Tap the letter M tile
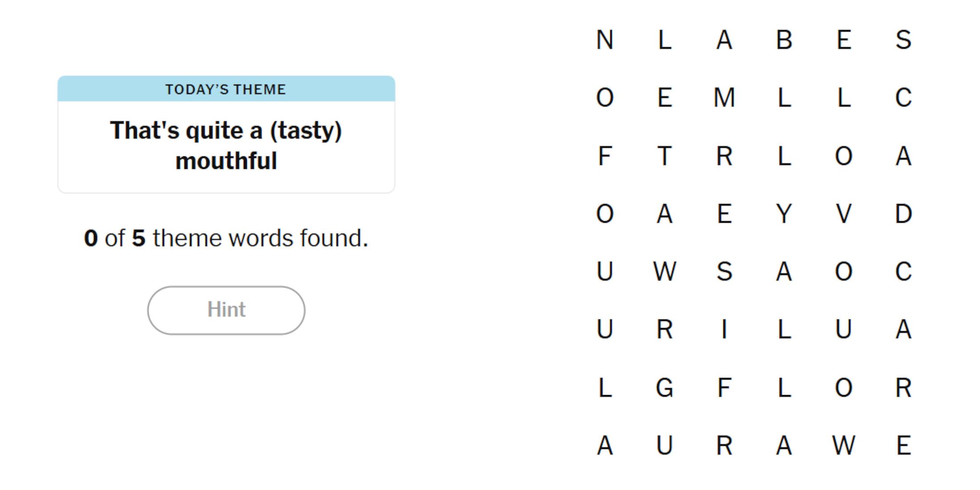The height and width of the screenshot is (490, 980). coord(724,98)
